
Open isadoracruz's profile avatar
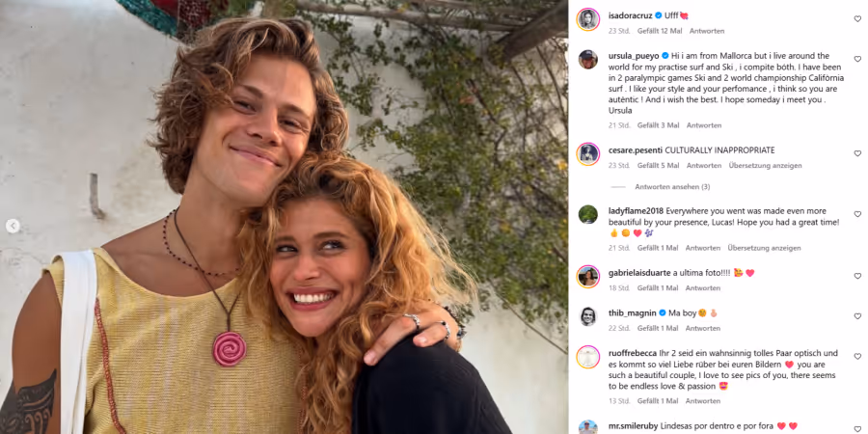coord(588,19)
